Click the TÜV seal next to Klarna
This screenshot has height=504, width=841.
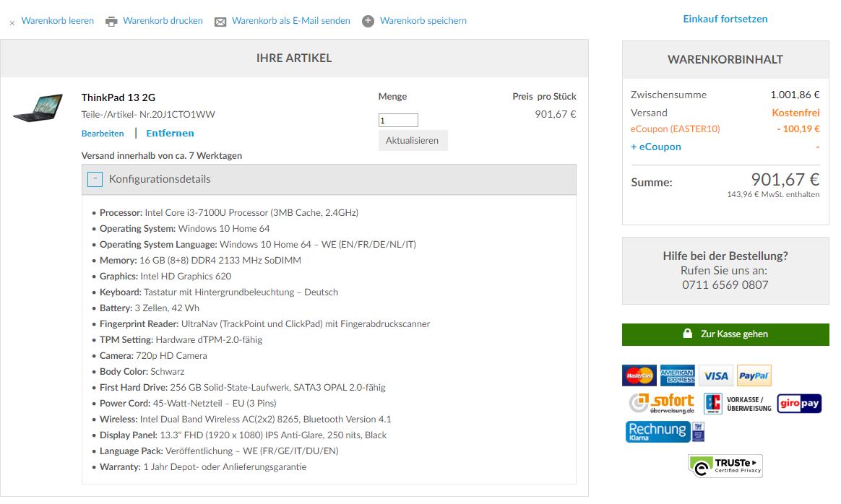pyautogui.click(x=698, y=431)
